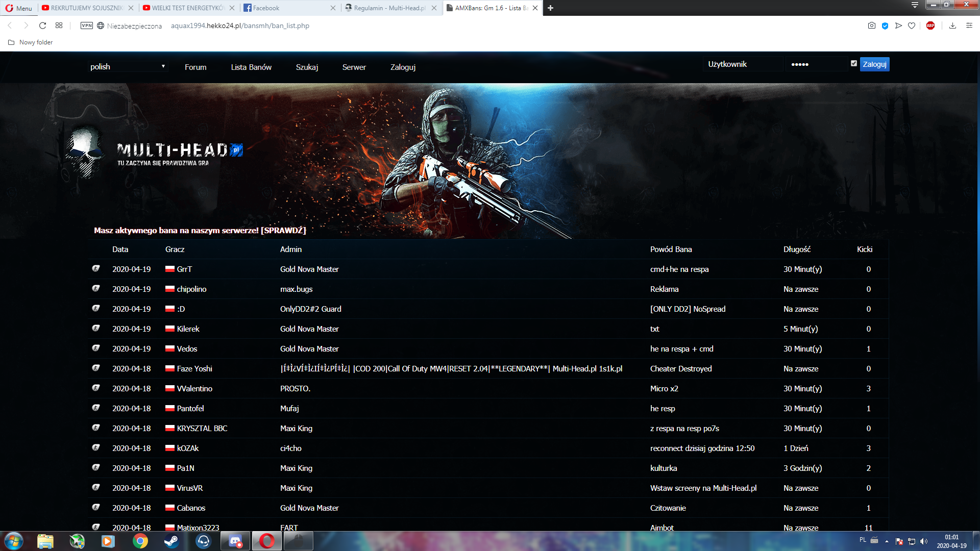The width and height of the screenshot is (980, 551).
Task: Open Opera Easy Setup sliders icon
Action: [969, 26]
